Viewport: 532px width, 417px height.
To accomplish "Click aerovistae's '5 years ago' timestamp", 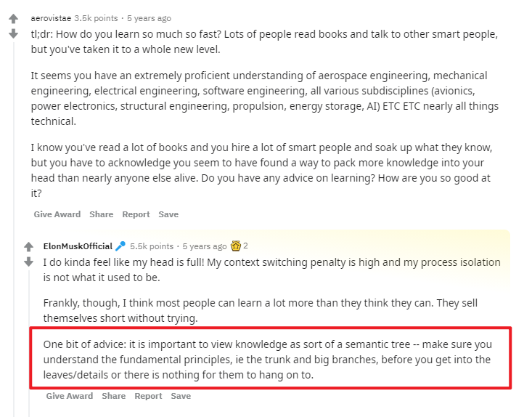I will (149, 18).
